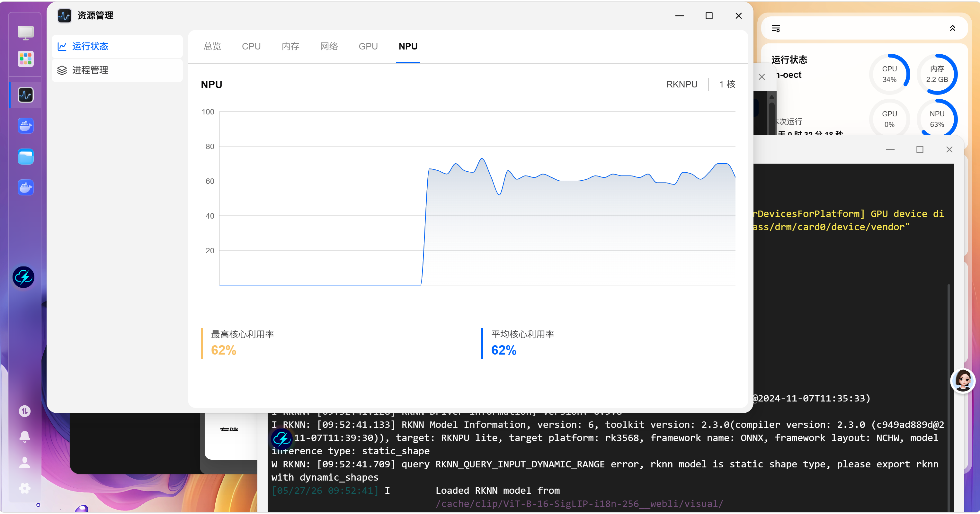The image size is (980, 514).
Task: Select the GPU tab
Action: tap(368, 47)
